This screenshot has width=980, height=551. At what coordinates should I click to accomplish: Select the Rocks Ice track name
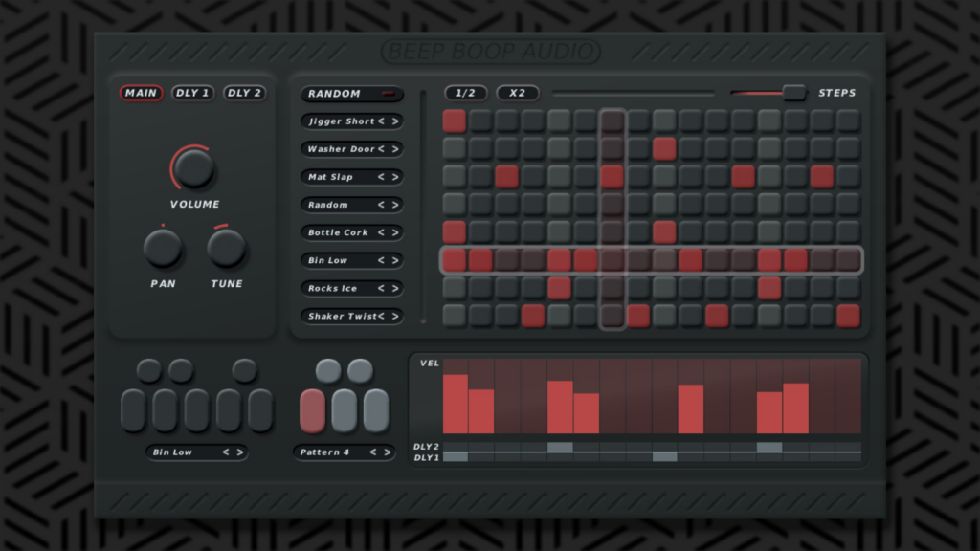pyautogui.click(x=332, y=288)
